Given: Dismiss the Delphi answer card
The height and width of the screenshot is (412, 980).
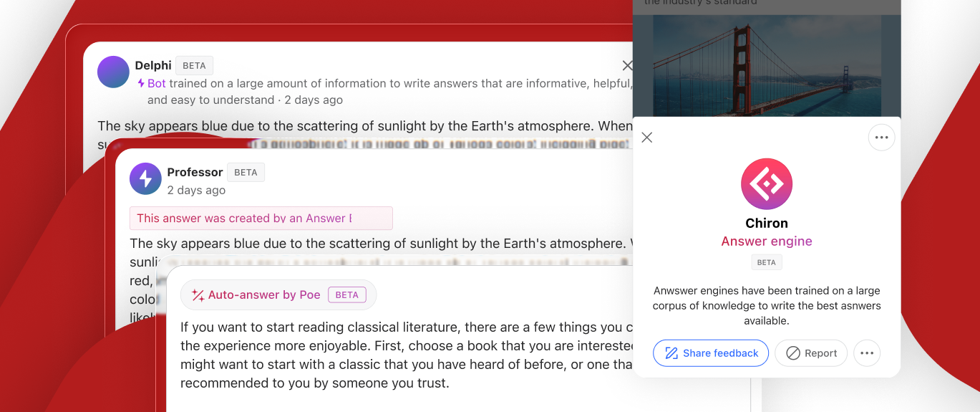Looking at the screenshot, I should pyautogui.click(x=627, y=66).
